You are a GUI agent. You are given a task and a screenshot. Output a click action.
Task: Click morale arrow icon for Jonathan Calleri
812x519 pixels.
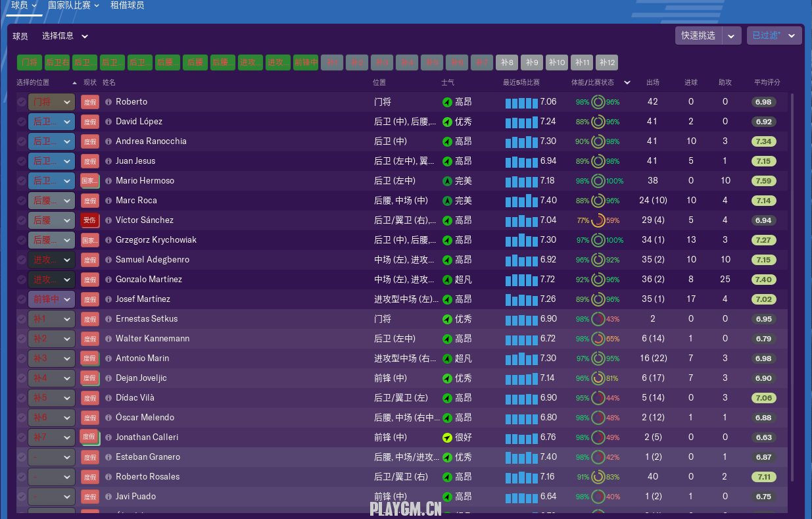pyautogui.click(x=447, y=437)
